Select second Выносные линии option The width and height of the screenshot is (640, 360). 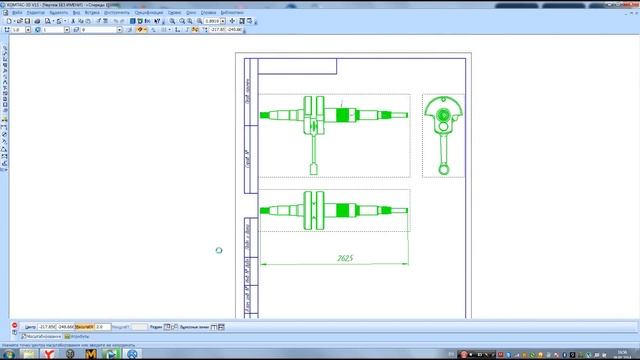(x=221, y=327)
